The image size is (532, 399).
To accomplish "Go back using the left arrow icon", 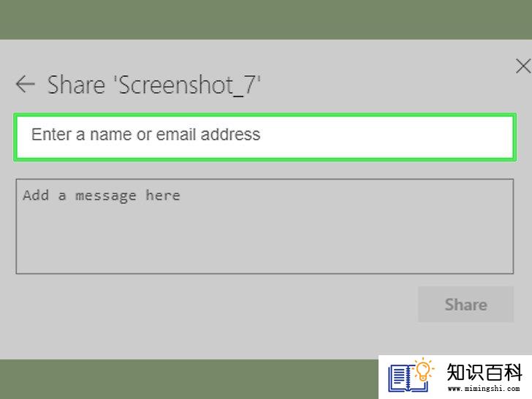I will tap(26, 84).
